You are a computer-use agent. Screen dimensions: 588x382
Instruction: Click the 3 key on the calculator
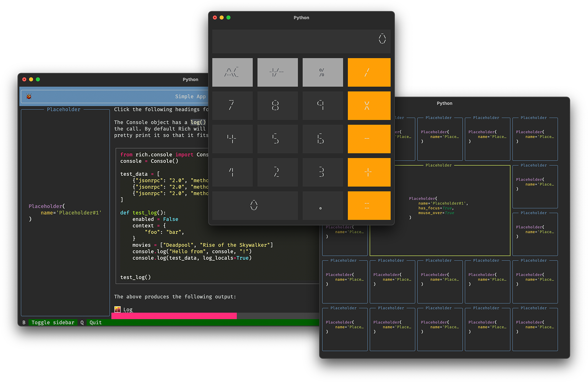click(x=323, y=172)
